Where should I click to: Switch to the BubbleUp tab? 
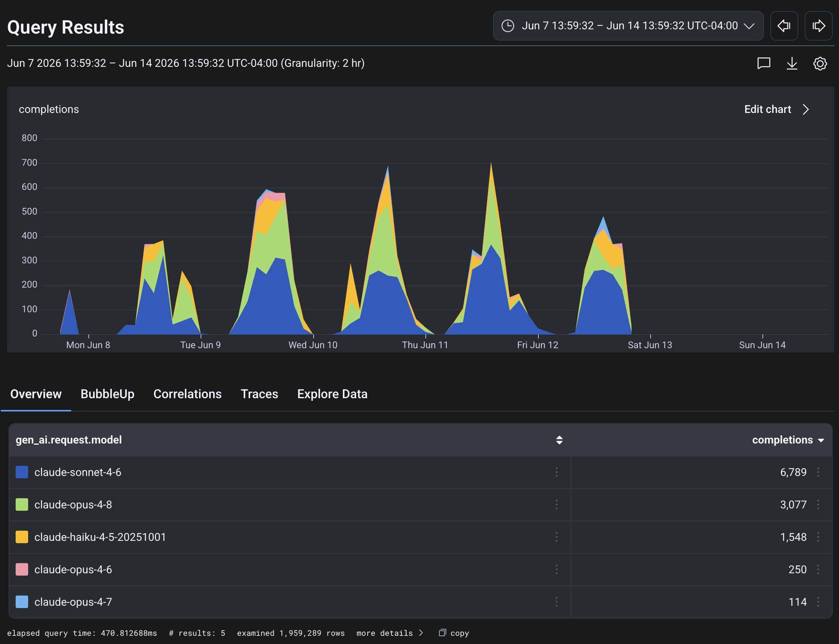(x=108, y=394)
